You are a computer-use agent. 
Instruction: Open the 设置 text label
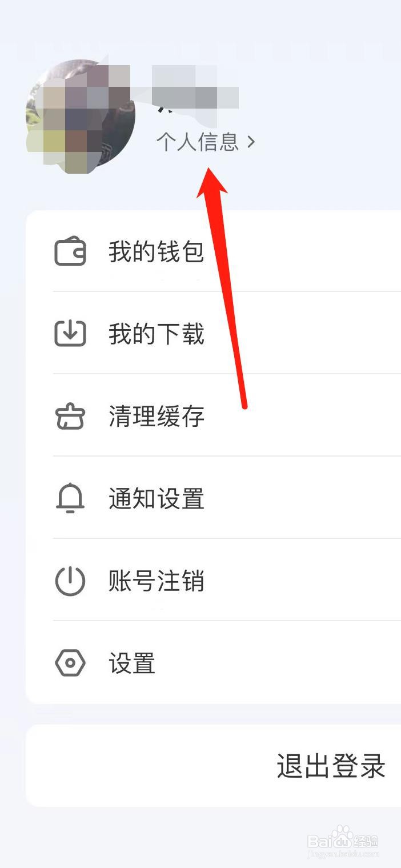[132, 663]
